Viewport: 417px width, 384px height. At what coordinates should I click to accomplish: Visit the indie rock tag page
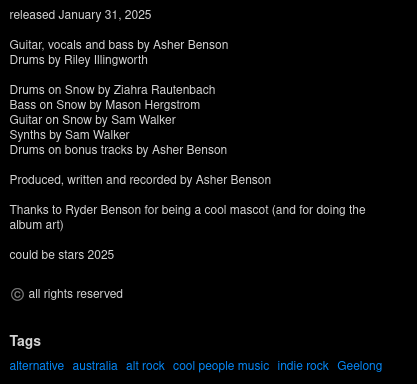point(303,366)
